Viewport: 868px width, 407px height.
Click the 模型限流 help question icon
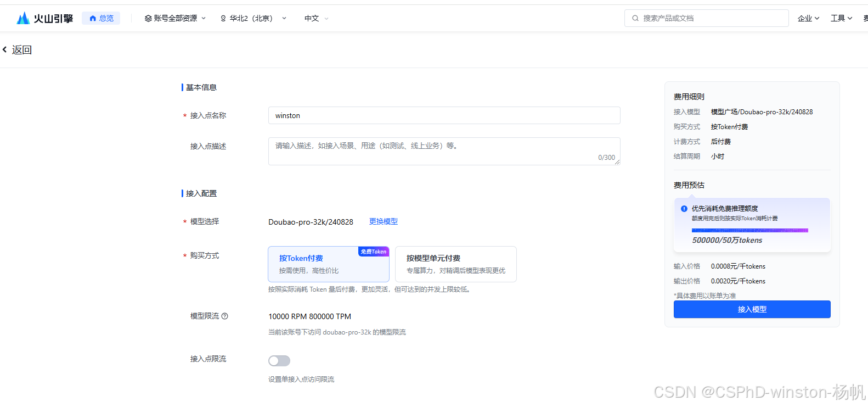click(225, 316)
